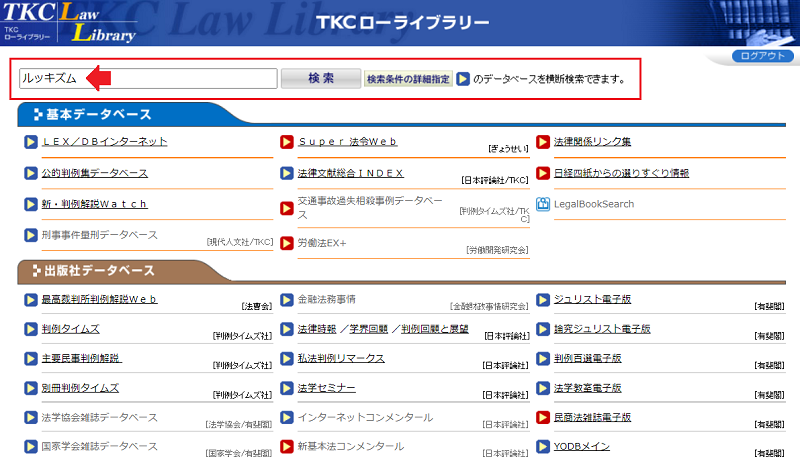
Task: Open 法学教室電子版 link
Action: pyautogui.click(x=588, y=388)
